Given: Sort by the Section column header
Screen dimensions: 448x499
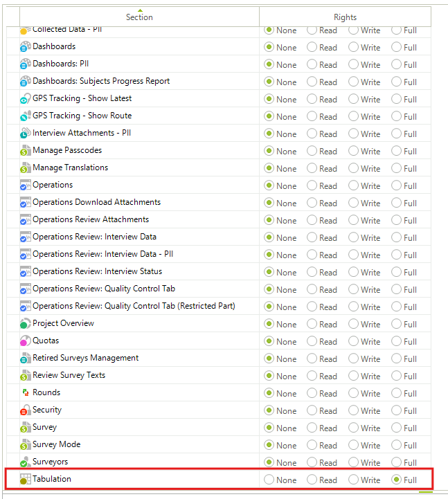Looking at the screenshot, I should coord(139,17).
